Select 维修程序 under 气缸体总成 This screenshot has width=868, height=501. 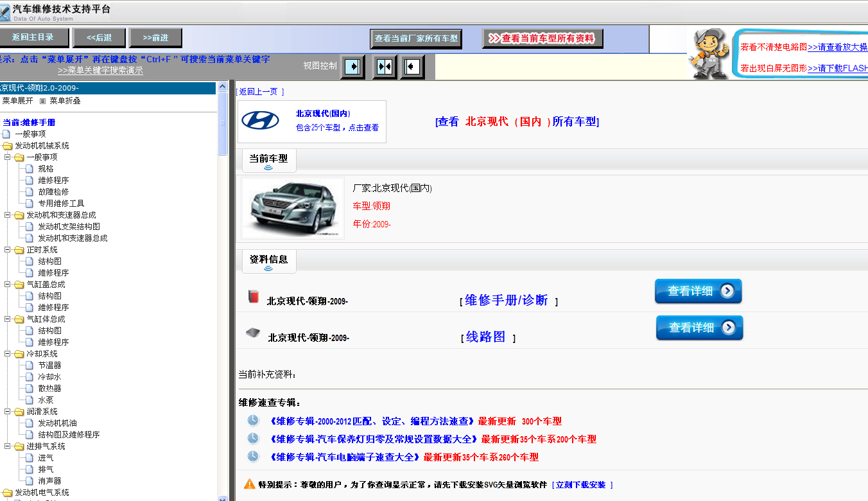tap(53, 342)
